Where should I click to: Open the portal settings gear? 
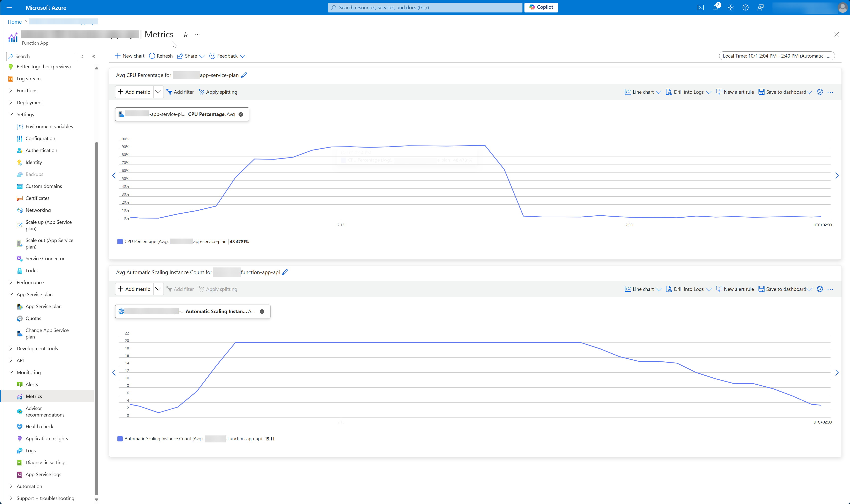[x=730, y=7]
